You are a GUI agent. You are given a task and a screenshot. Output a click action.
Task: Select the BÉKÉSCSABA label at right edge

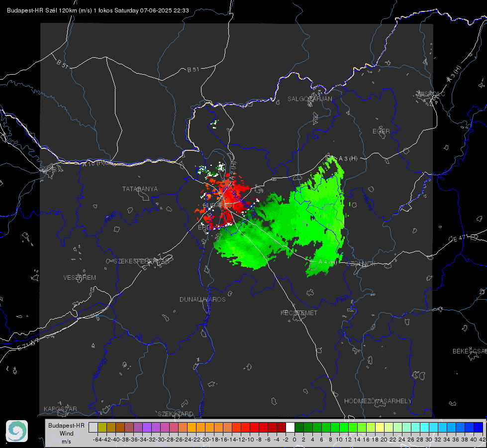pyautogui.click(x=470, y=351)
